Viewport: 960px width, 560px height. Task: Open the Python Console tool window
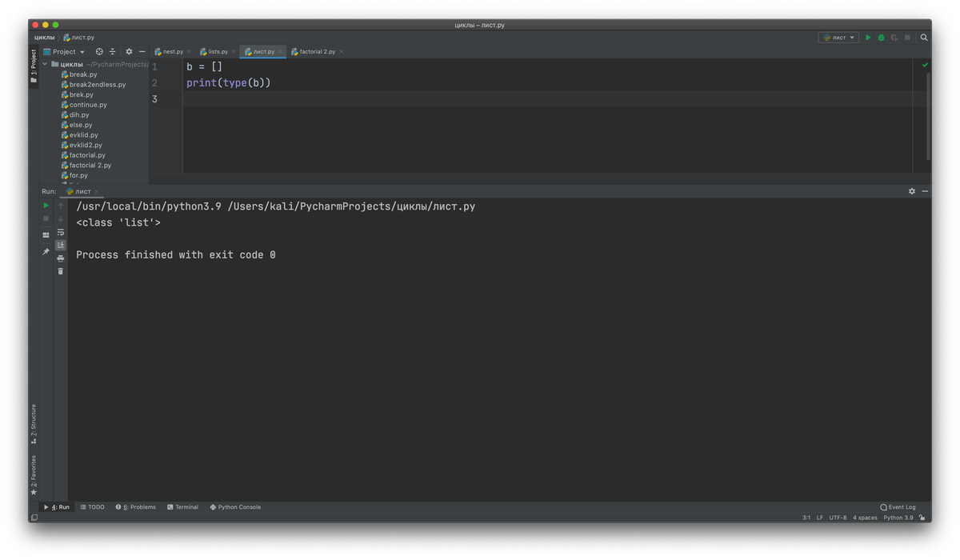coord(235,507)
